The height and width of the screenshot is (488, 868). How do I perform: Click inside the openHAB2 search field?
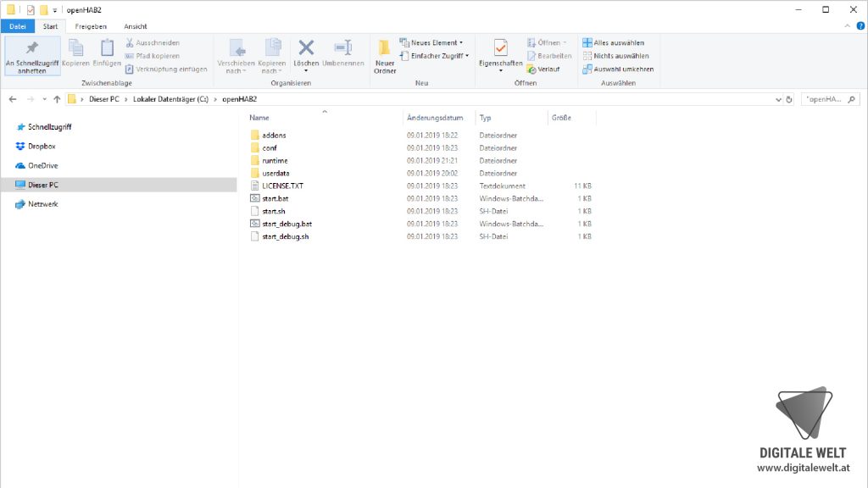coord(826,98)
